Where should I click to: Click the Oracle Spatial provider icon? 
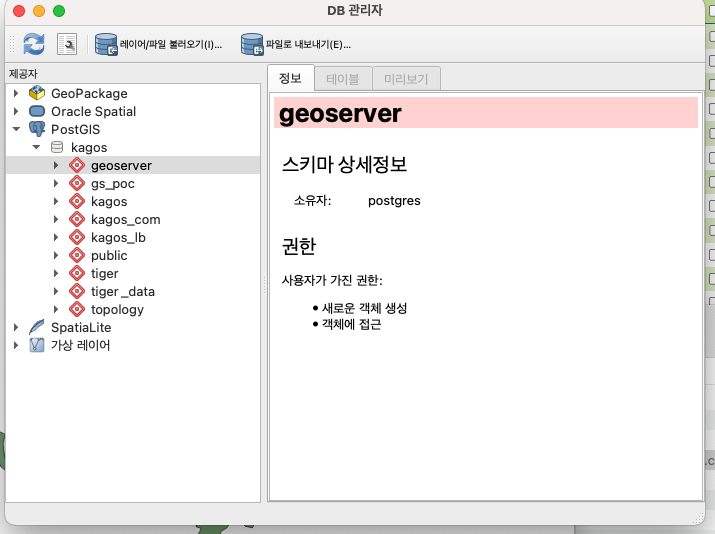pyautogui.click(x=37, y=111)
